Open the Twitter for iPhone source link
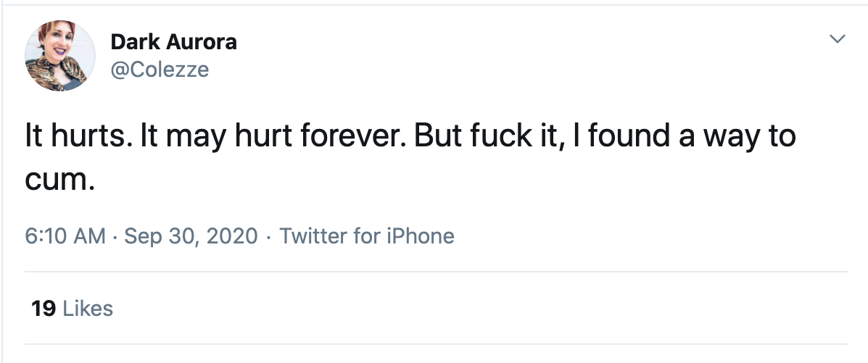The image size is (868, 363). pyautogui.click(x=366, y=236)
